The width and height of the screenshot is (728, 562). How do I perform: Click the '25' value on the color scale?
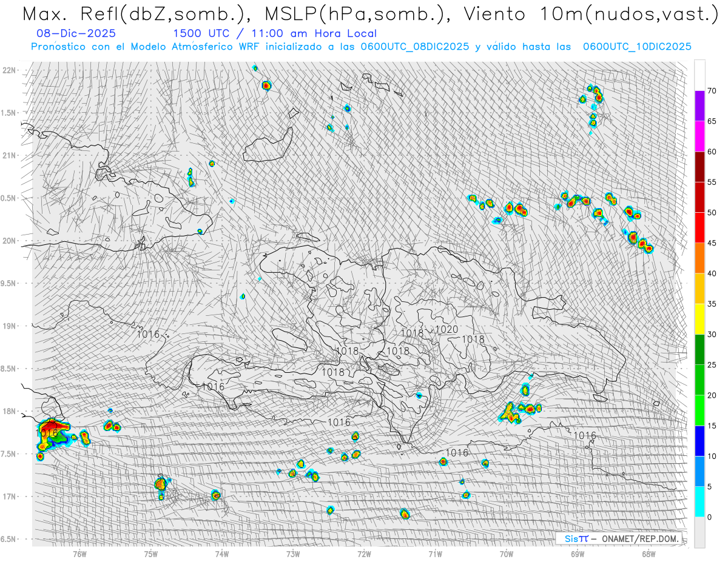[712, 364]
